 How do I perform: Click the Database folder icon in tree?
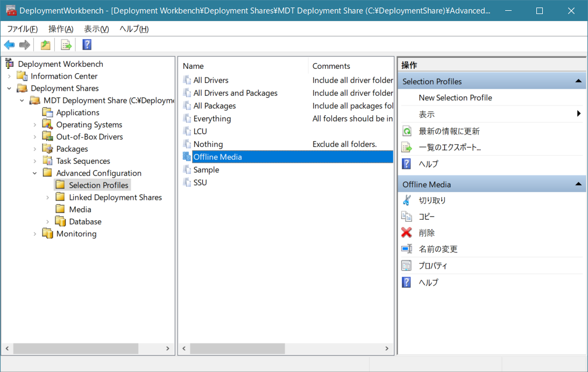tap(60, 221)
